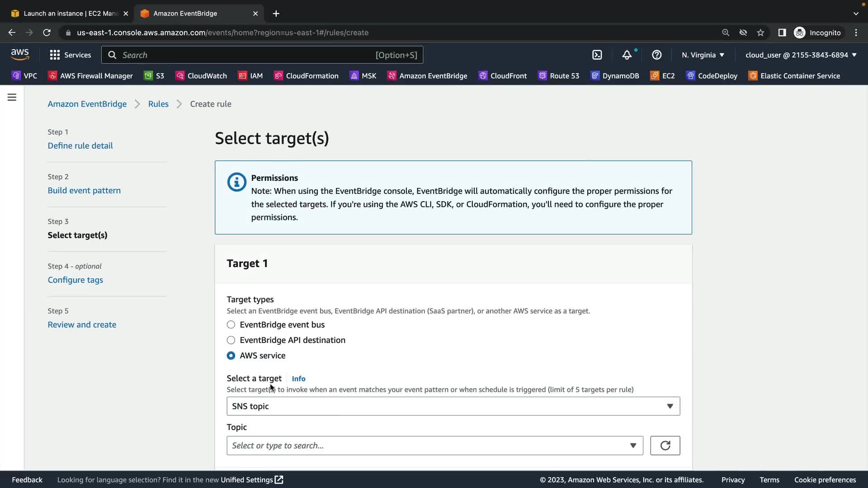Screen dimensions: 868x488
Task: Open the Services grid menu
Action: 71,55
